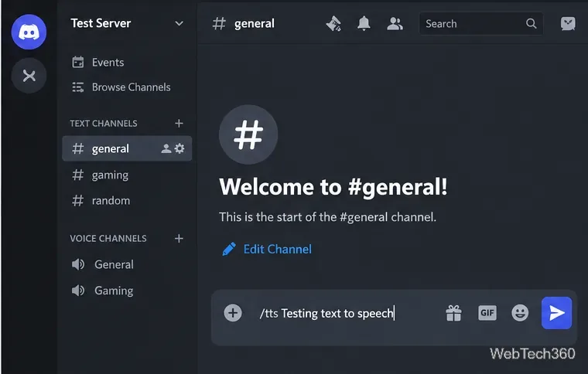Select the server icon with crossed swords
The height and width of the screenshot is (374, 588).
(29, 76)
